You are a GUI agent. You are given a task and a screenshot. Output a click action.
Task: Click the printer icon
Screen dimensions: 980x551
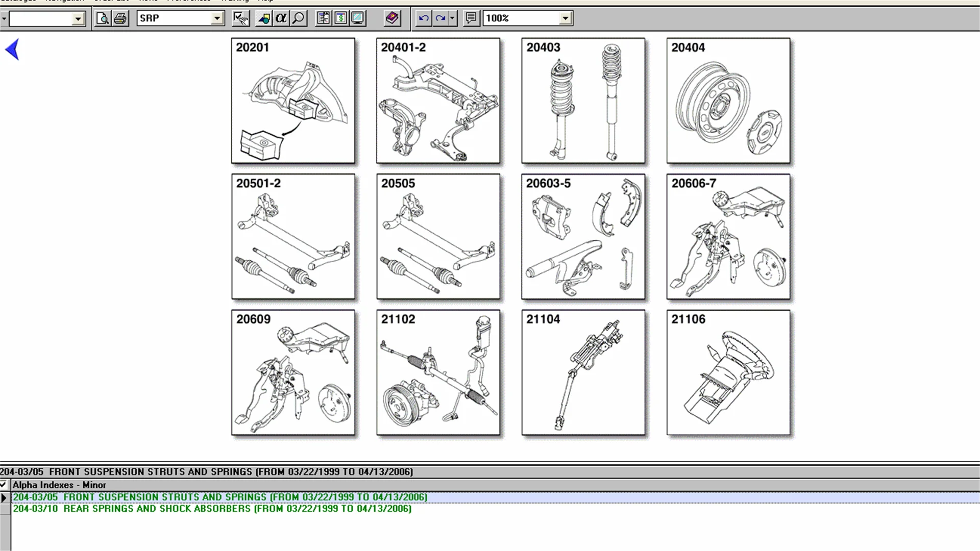tap(120, 18)
